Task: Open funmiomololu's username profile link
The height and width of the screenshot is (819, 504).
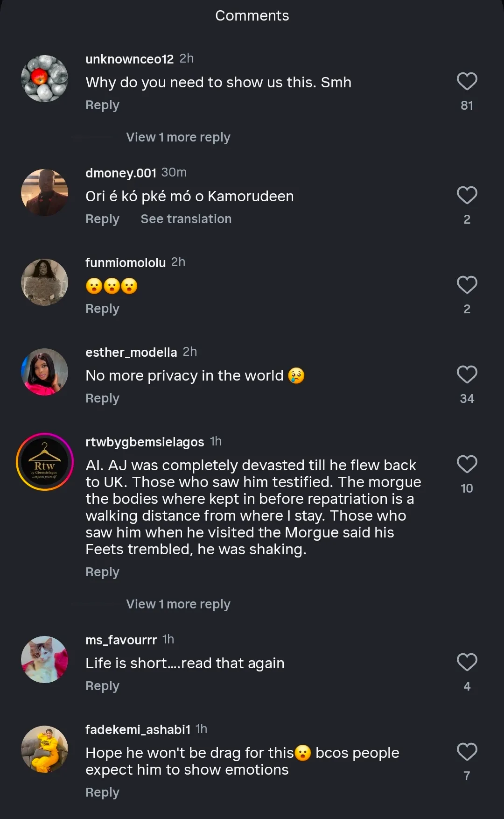Action: pos(126,262)
